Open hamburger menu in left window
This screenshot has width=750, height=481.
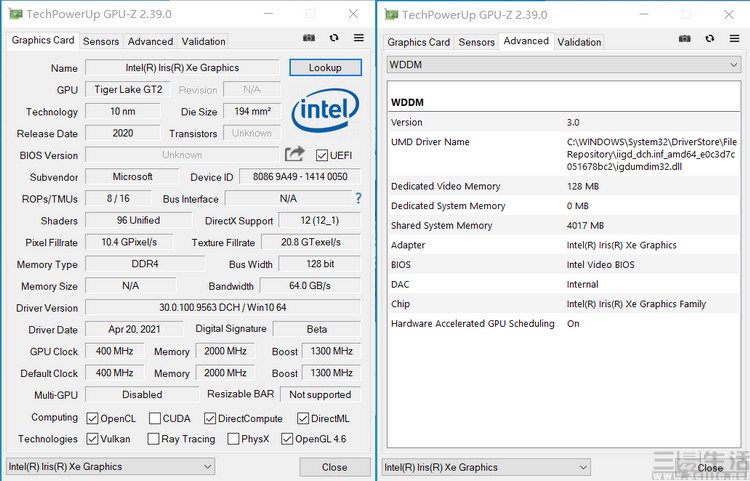[x=359, y=37]
